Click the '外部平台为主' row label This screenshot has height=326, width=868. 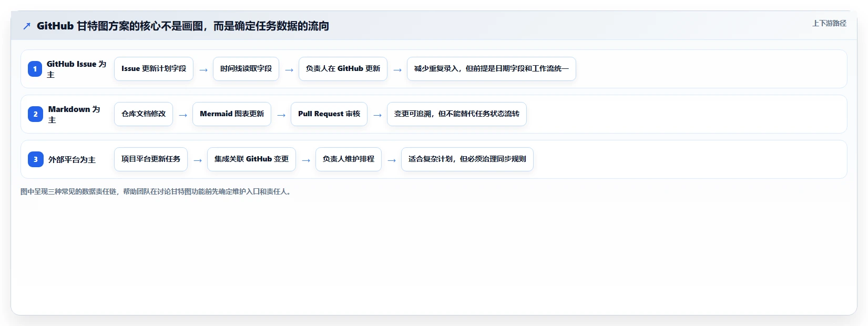click(72, 159)
